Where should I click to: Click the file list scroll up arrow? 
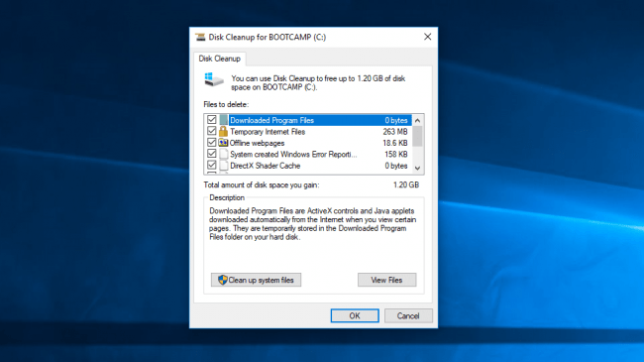[418, 121]
